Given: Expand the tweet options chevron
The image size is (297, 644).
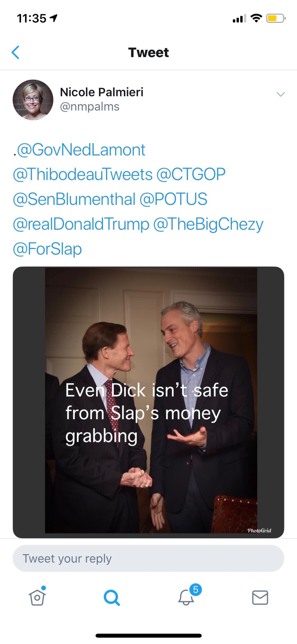Looking at the screenshot, I should tap(280, 94).
